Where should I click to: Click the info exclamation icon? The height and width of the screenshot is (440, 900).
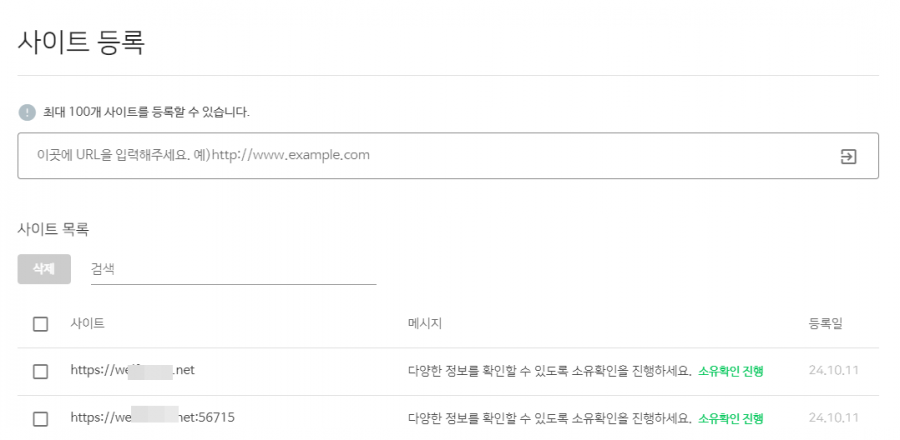(27, 112)
